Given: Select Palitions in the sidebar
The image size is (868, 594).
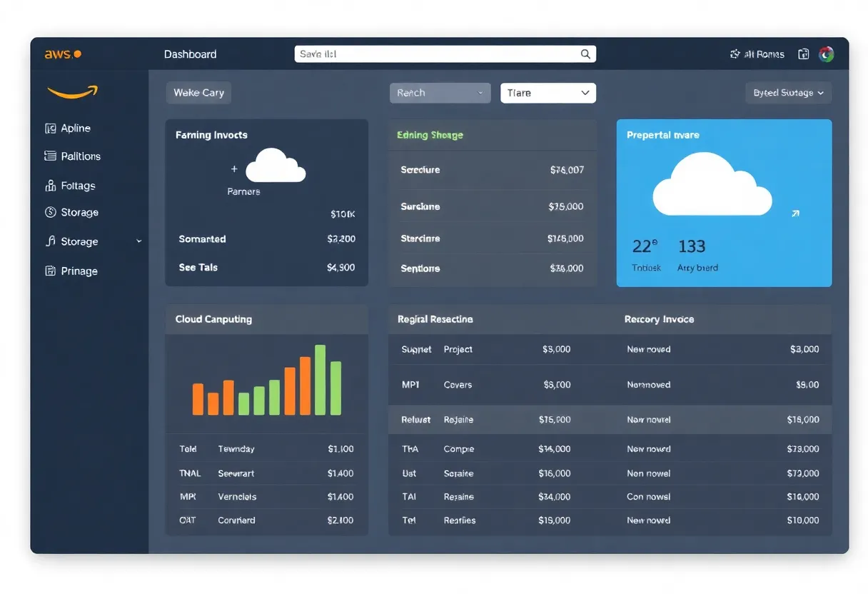Looking at the screenshot, I should (x=81, y=156).
